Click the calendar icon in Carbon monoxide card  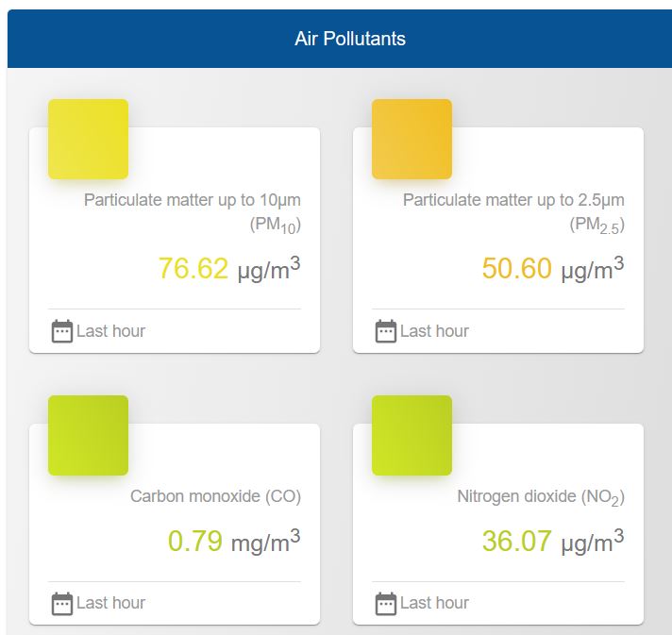61,603
